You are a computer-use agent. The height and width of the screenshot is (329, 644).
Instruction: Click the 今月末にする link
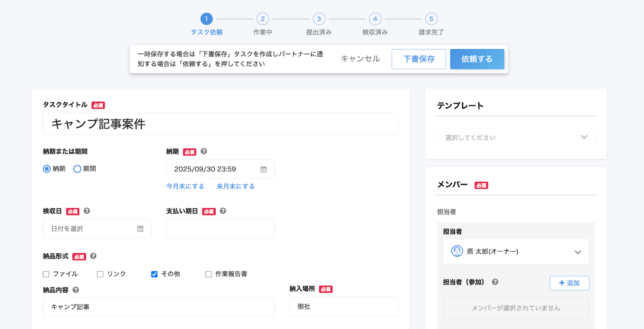(185, 186)
